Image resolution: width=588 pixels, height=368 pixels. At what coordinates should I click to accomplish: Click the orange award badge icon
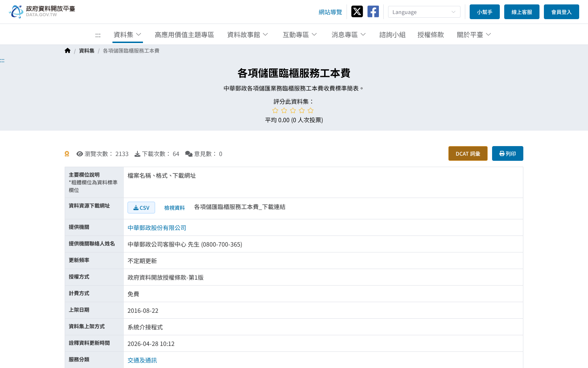pos(67,154)
